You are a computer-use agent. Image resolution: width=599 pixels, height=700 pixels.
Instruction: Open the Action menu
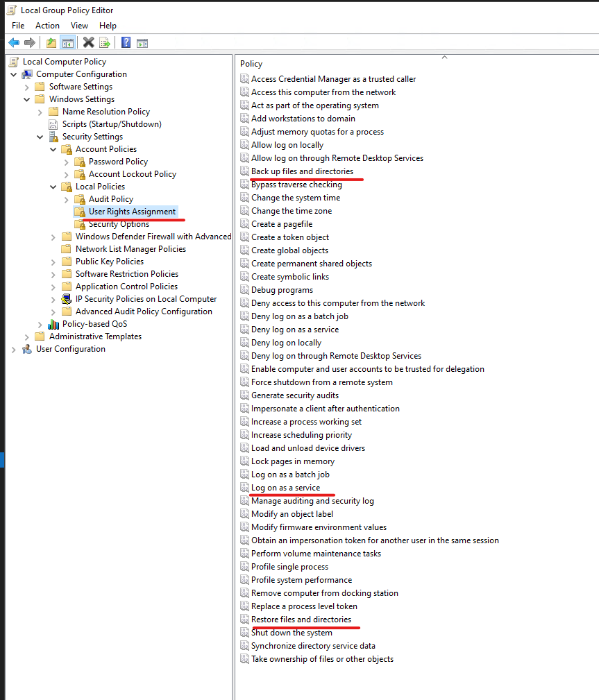coord(47,26)
